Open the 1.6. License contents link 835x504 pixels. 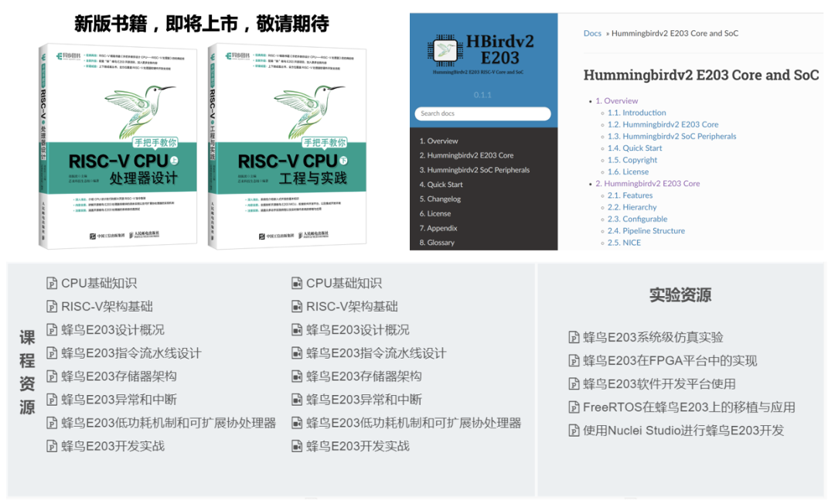coord(629,172)
